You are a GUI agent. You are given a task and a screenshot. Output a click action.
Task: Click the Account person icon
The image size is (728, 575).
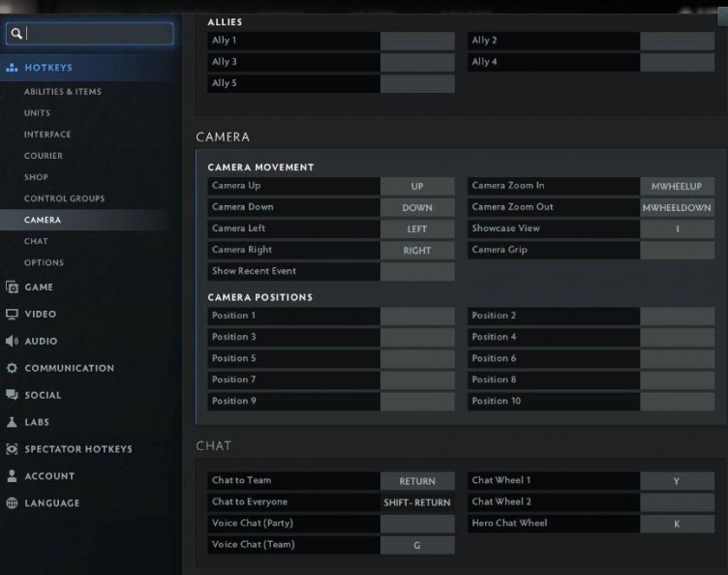pyautogui.click(x=12, y=476)
